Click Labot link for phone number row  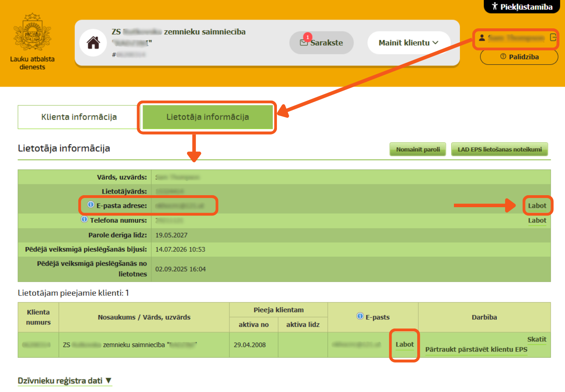tap(537, 221)
